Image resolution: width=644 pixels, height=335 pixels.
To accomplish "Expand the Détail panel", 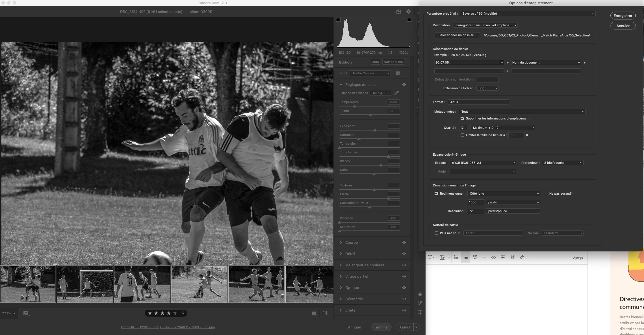I will (350, 254).
